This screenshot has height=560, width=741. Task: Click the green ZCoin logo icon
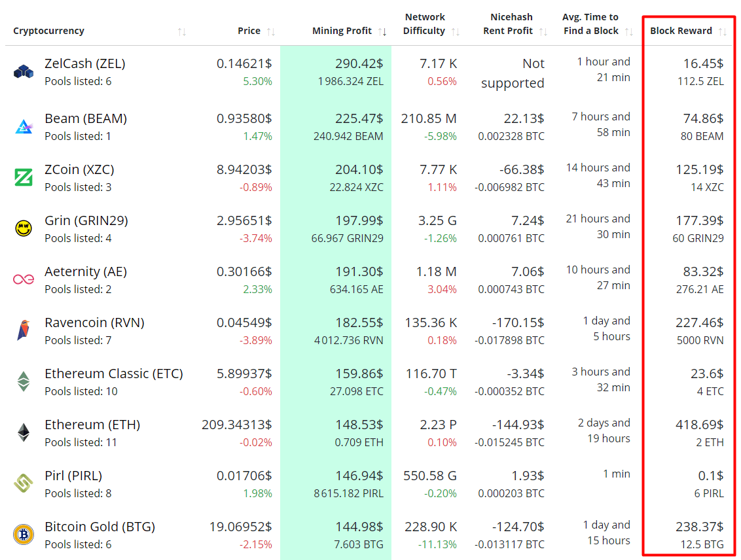click(24, 177)
